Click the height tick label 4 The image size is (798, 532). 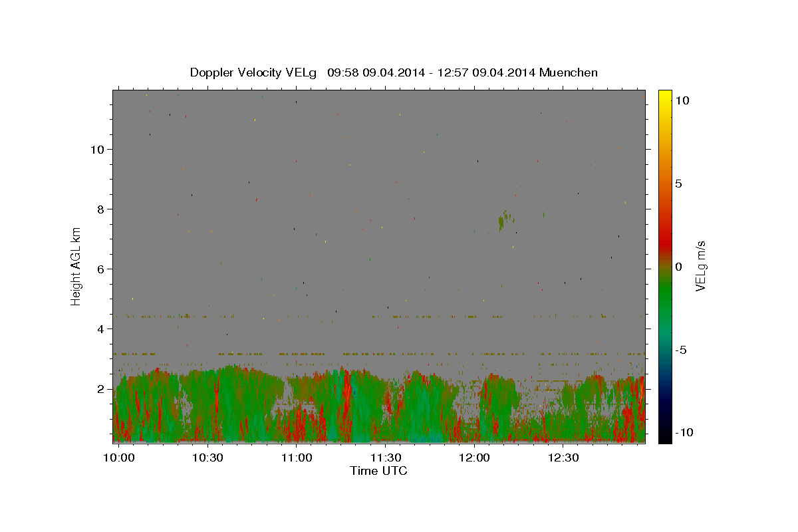101,329
